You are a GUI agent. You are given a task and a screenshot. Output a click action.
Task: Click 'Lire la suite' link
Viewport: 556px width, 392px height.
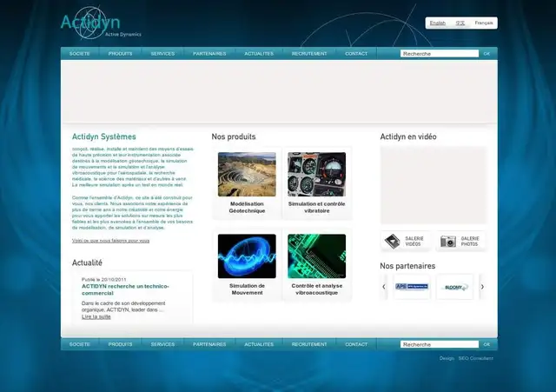(96, 316)
